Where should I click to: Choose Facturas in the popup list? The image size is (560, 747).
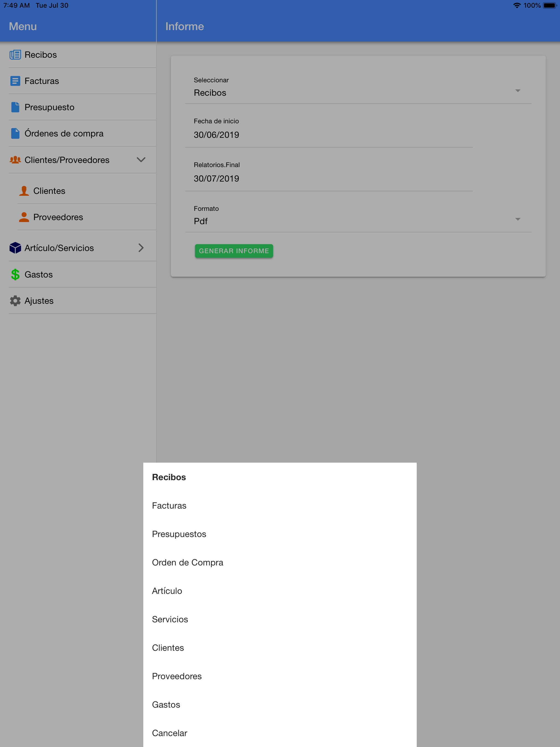(169, 506)
